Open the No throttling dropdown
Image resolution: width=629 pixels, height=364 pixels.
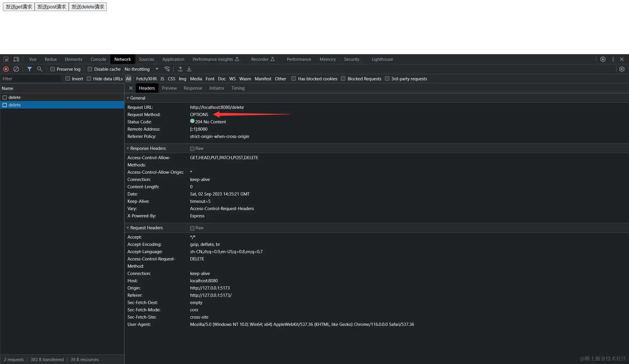[x=141, y=69]
